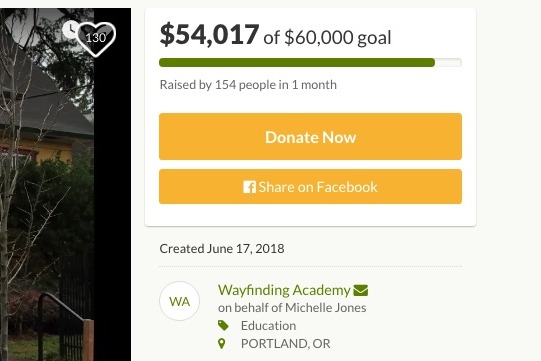Click on behalf of Michelle Jones text
The height and width of the screenshot is (361, 541).
[292, 308]
